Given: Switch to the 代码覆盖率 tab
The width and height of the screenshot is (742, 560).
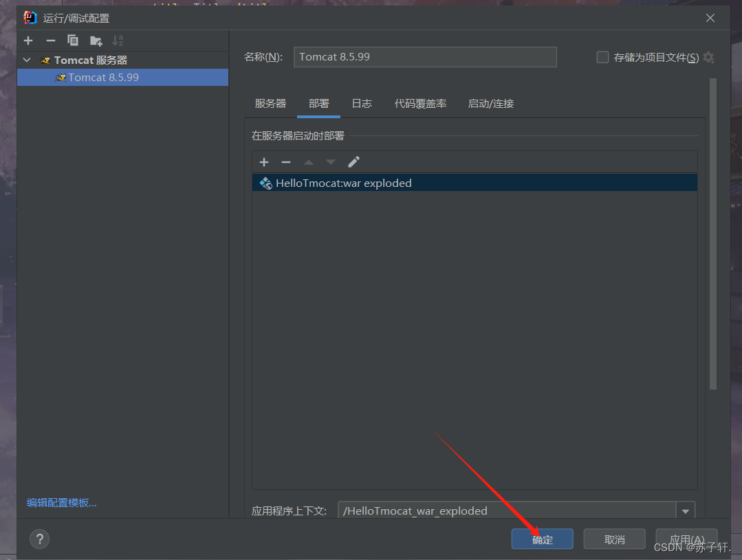Looking at the screenshot, I should pyautogui.click(x=420, y=104).
